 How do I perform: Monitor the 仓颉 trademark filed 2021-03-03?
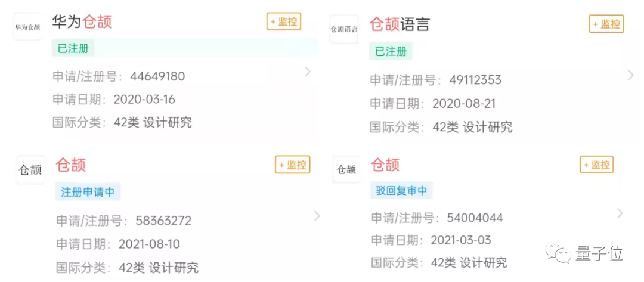(x=597, y=165)
